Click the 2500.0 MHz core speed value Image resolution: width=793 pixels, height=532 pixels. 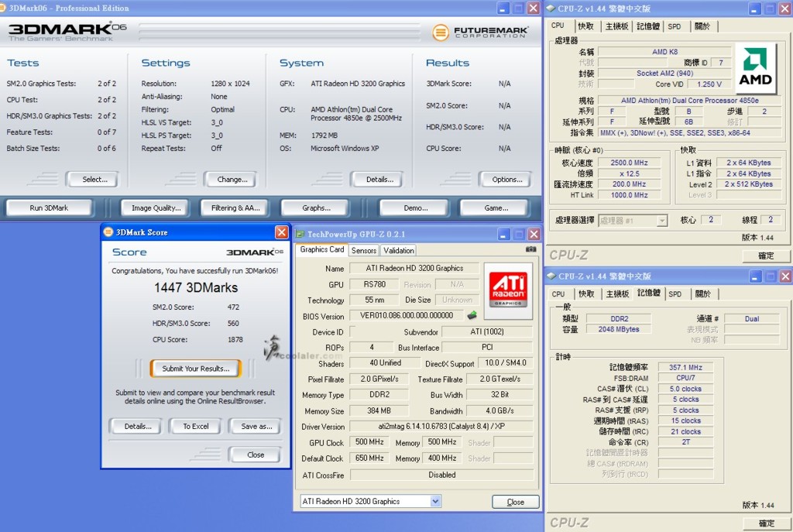coord(629,163)
